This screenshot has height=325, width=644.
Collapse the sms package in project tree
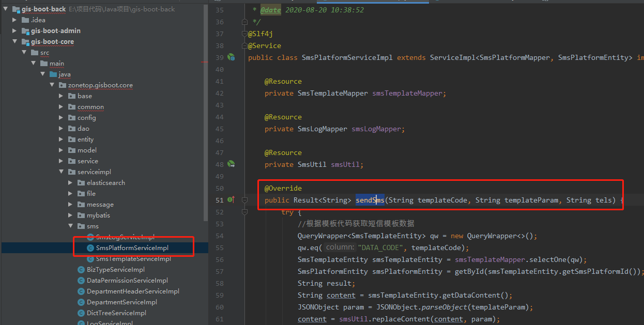[71, 226]
